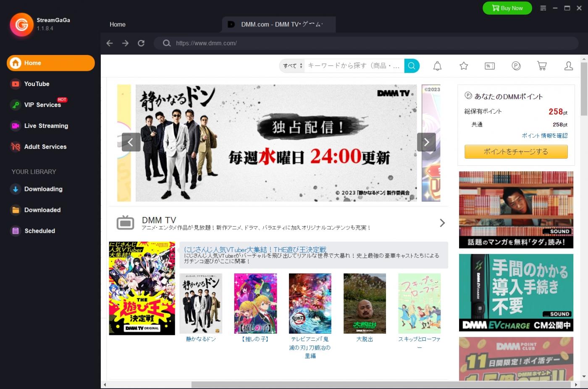Advance the banner carousel with the right arrow
The image size is (588, 389).
pyautogui.click(x=426, y=142)
